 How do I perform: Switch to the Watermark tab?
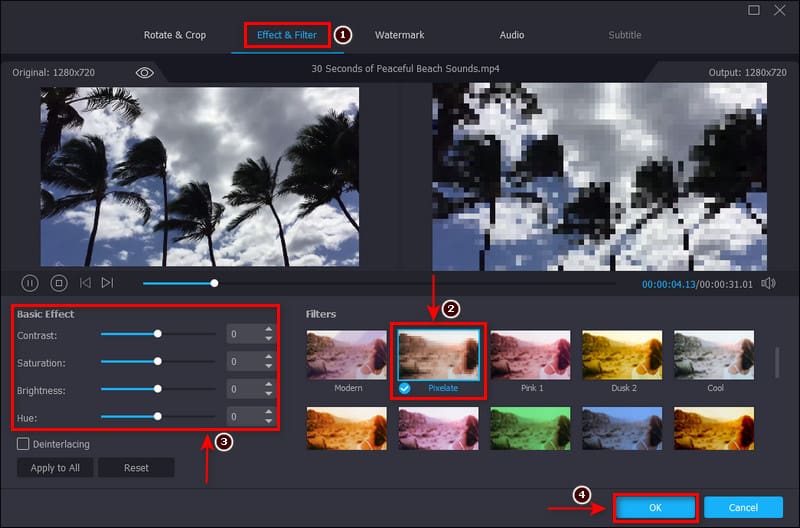click(x=399, y=35)
